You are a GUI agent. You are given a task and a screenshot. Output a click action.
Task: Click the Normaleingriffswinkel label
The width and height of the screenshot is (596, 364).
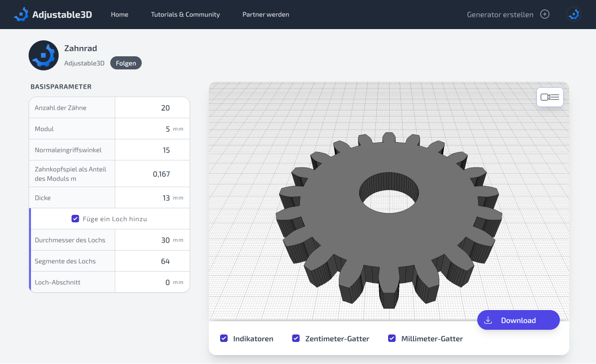[68, 150]
